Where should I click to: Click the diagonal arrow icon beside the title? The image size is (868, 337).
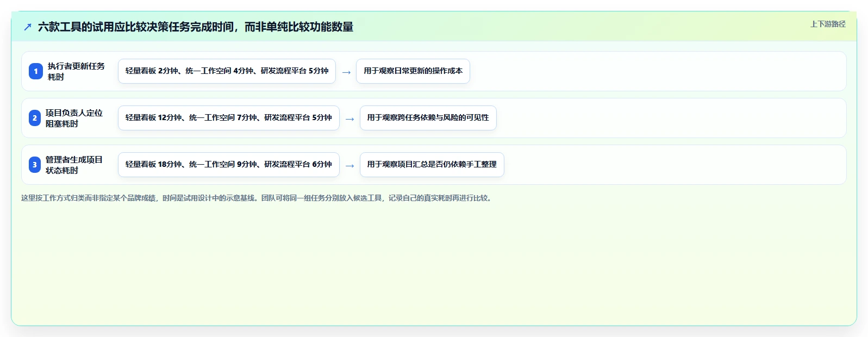pyautogui.click(x=28, y=27)
